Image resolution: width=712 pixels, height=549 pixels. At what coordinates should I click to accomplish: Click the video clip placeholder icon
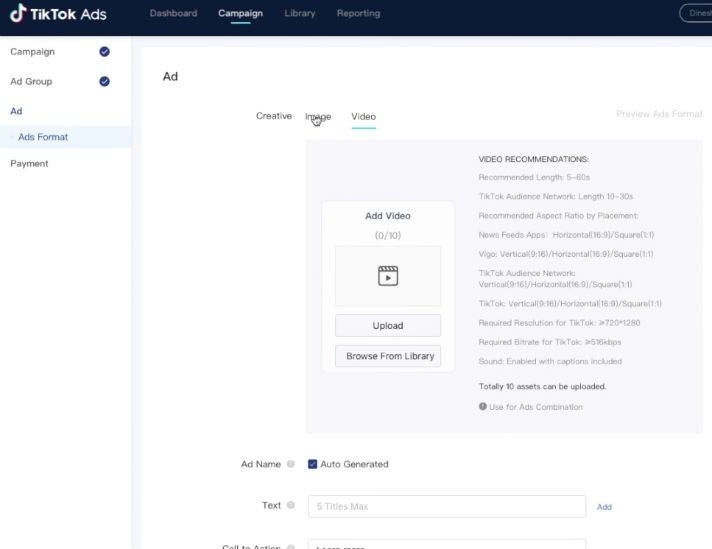388,275
